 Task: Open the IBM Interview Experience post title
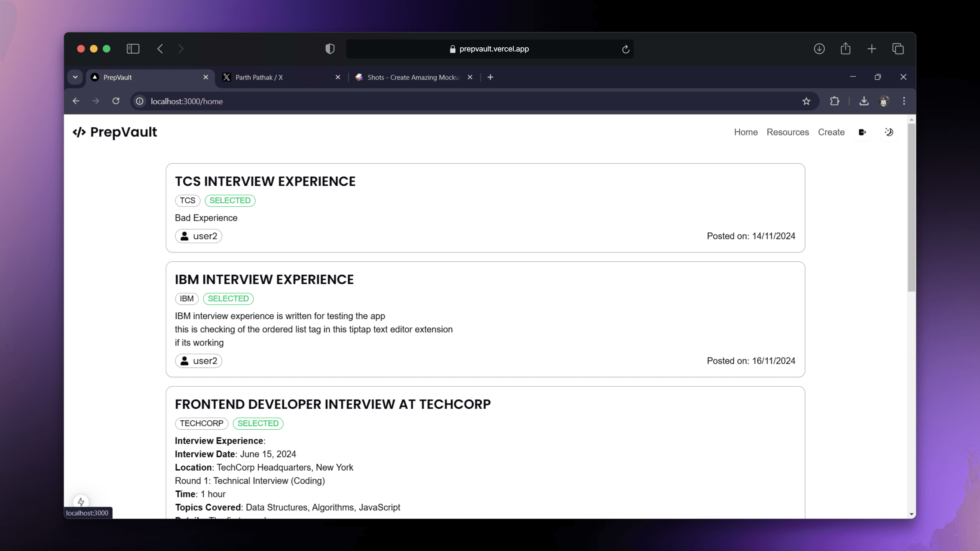[264, 279]
